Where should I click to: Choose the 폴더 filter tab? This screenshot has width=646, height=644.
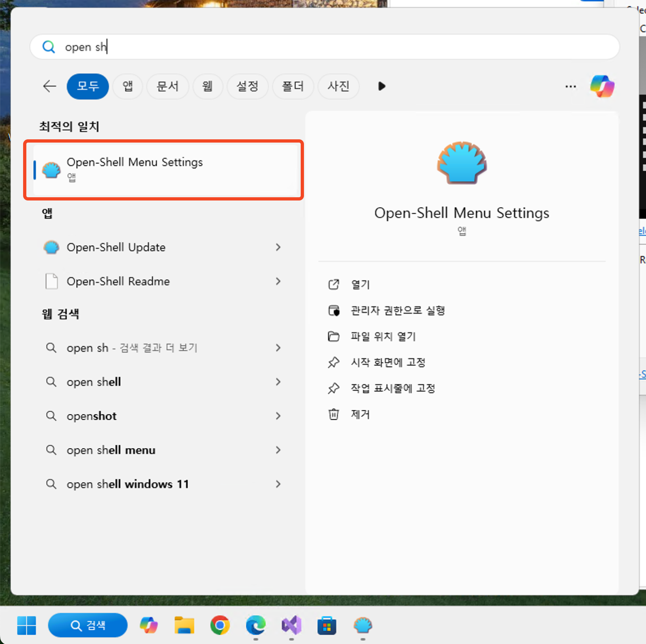pyautogui.click(x=293, y=86)
